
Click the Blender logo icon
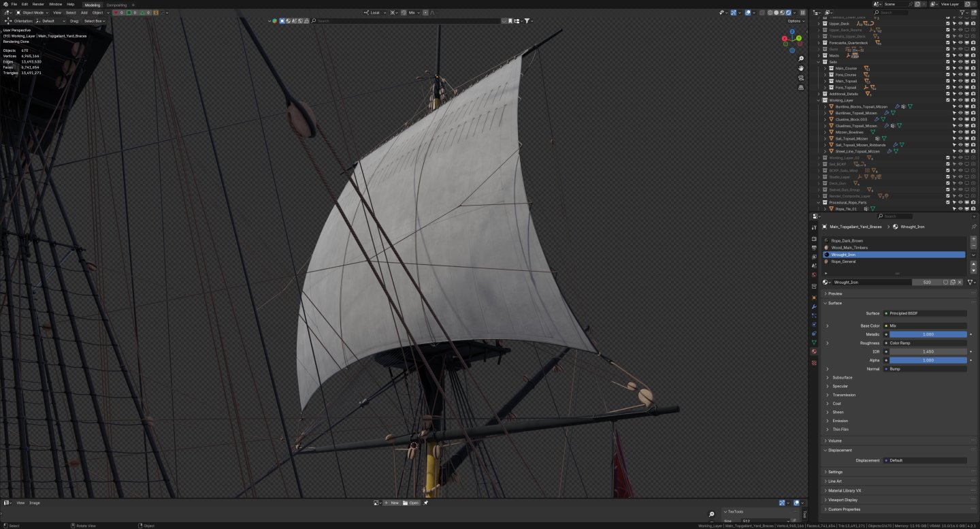pos(5,4)
